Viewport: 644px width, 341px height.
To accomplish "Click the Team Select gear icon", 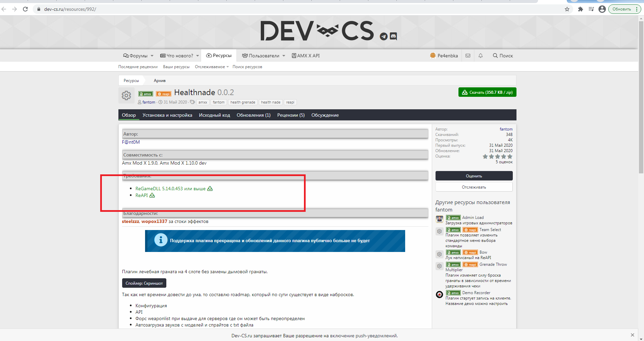I will pos(440,231).
